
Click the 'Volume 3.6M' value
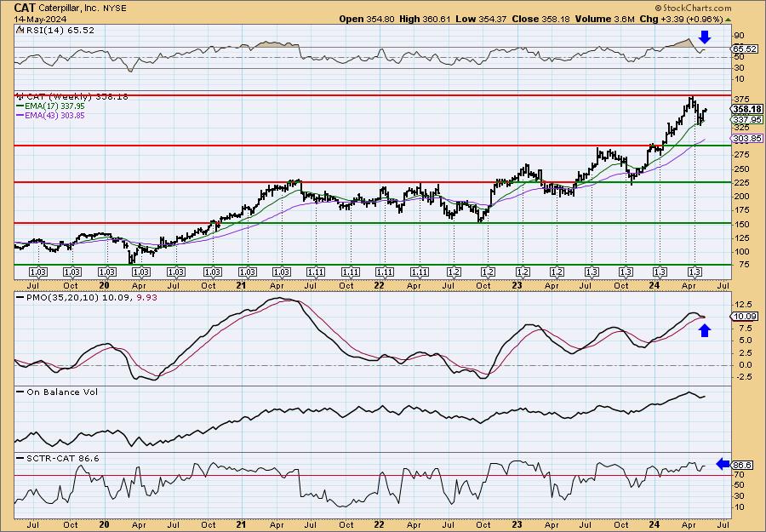tap(604, 19)
